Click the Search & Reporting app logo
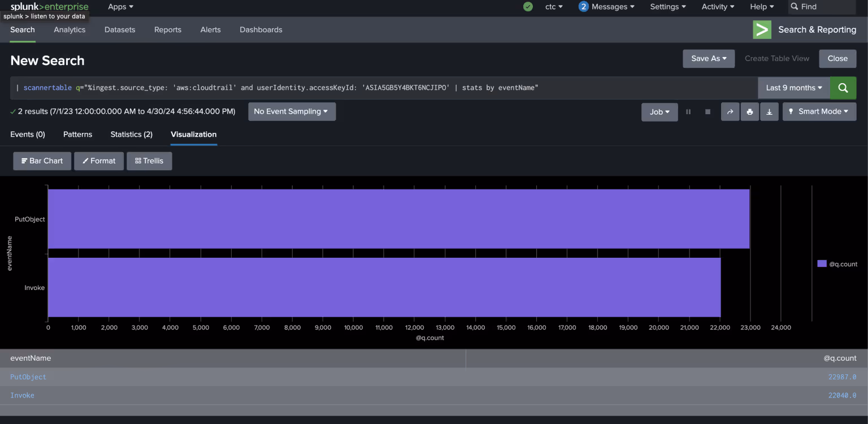This screenshot has width=868, height=424. coord(762,29)
